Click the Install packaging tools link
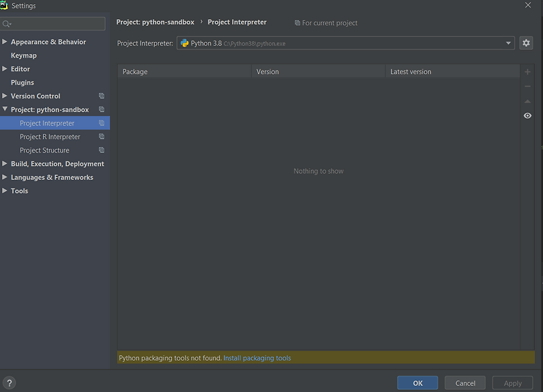 257,357
